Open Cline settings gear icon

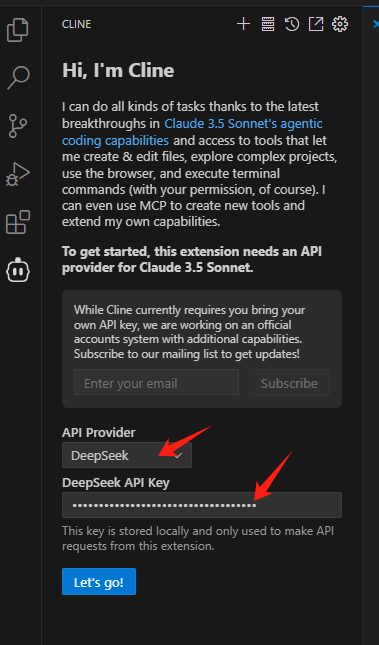point(340,24)
